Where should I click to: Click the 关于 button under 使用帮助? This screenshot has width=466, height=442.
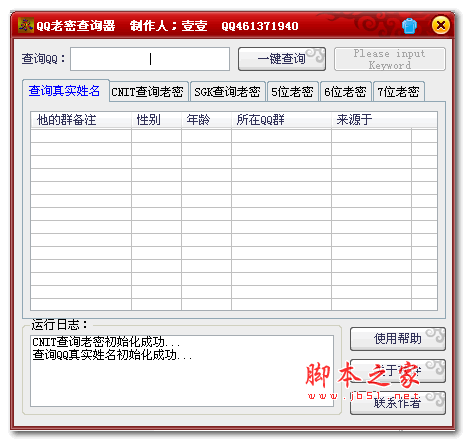click(x=398, y=371)
